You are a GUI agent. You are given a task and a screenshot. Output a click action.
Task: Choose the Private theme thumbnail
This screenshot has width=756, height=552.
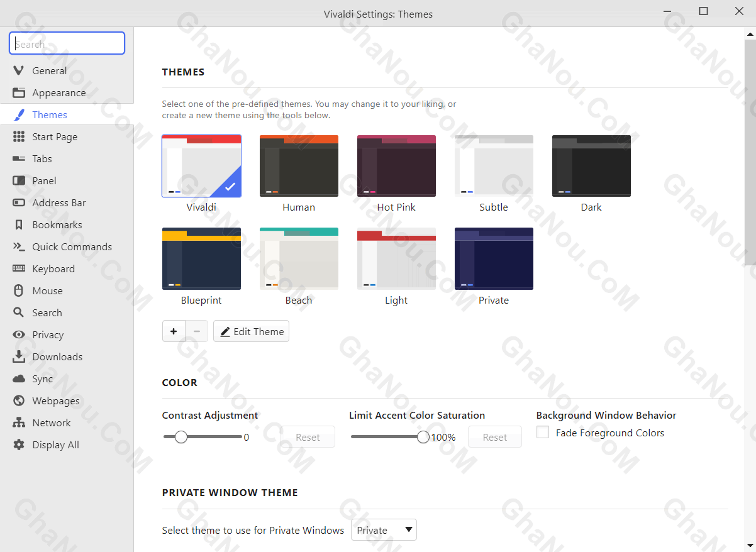click(x=494, y=258)
